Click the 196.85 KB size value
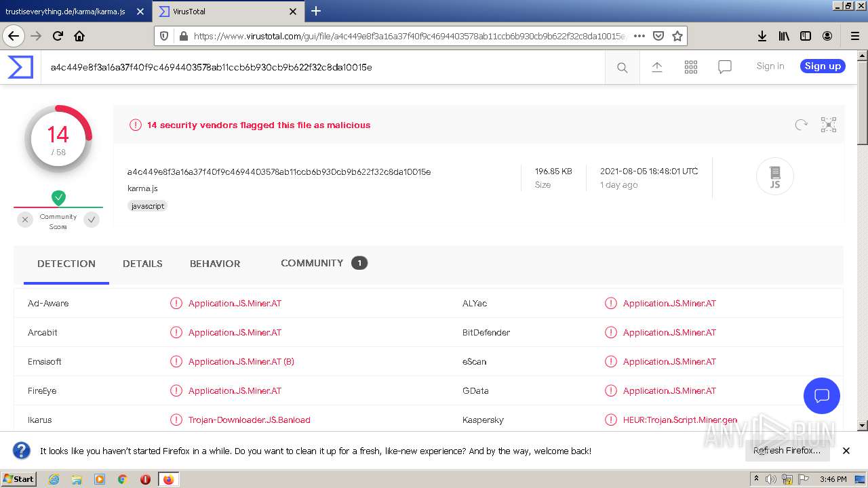The image size is (868, 488). pyautogui.click(x=553, y=171)
